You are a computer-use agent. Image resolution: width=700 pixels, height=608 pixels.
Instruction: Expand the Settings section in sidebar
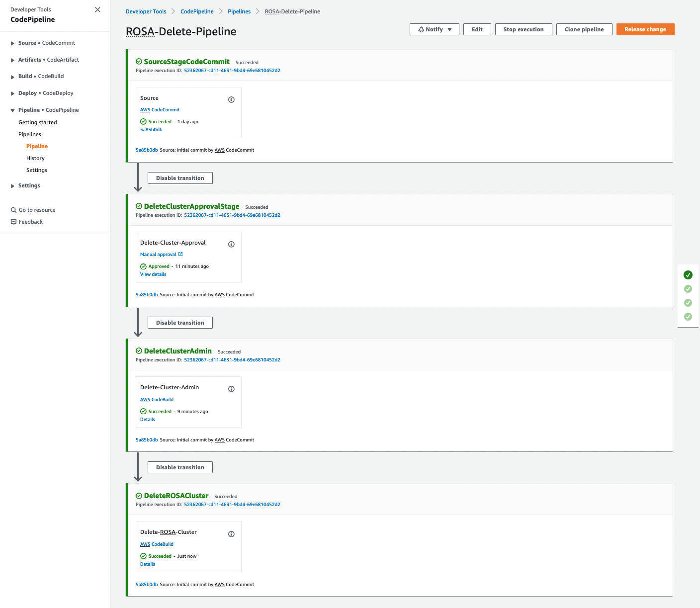(x=12, y=186)
